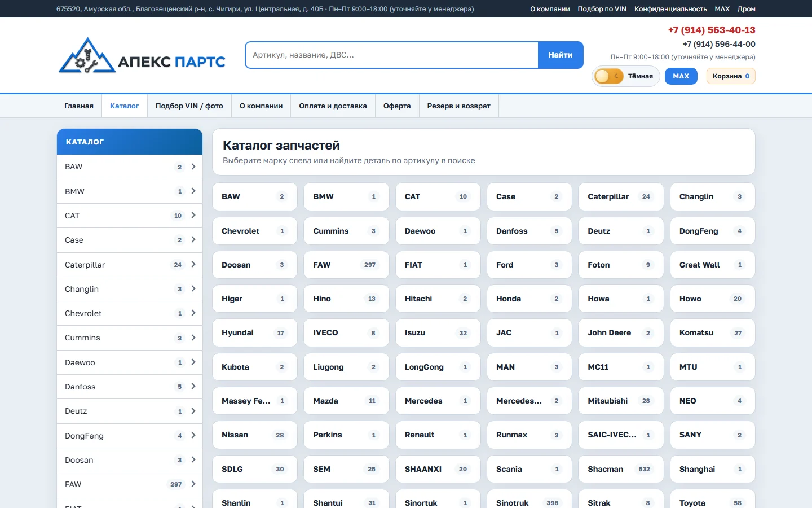Open the Foton brand card
812x508 pixels.
coord(621,265)
